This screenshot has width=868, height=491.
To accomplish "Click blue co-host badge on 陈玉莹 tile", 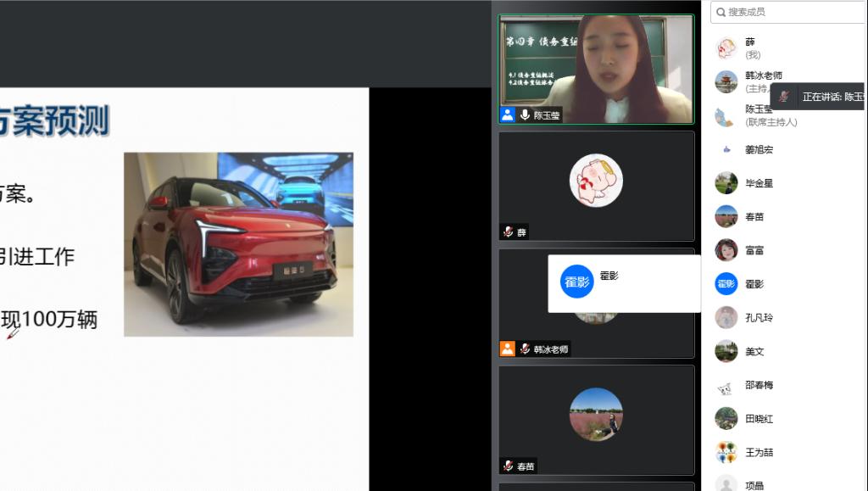I will 507,114.
